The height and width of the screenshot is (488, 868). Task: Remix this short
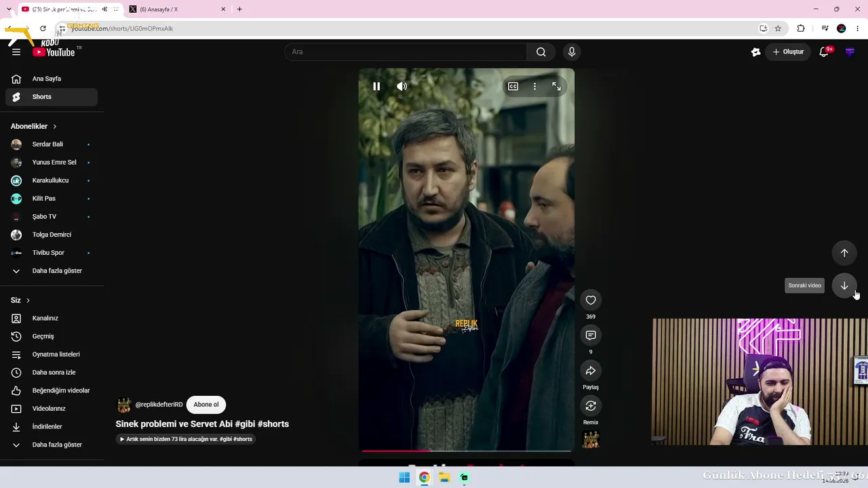coord(591,406)
